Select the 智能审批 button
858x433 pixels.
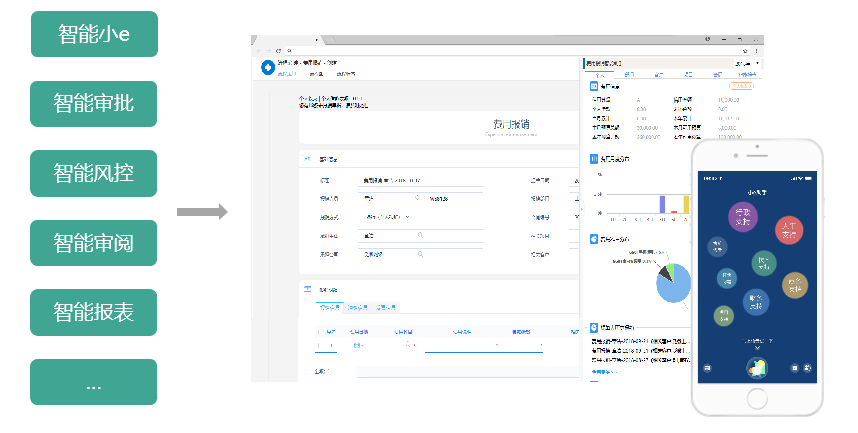click(94, 104)
